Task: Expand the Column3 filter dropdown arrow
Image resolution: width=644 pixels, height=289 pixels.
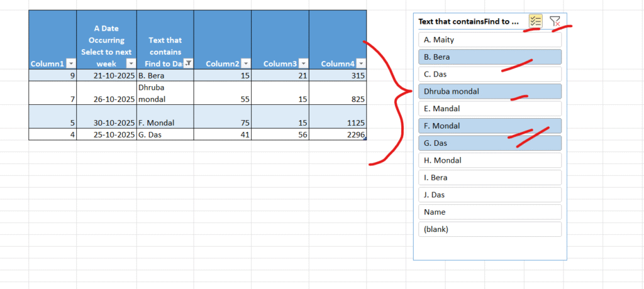Action: pyautogui.click(x=303, y=63)
